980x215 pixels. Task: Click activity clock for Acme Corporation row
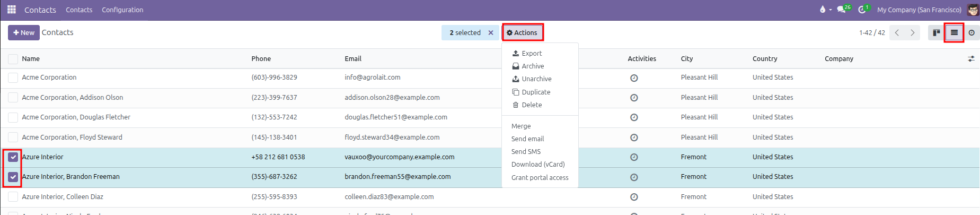coord(634,78)
